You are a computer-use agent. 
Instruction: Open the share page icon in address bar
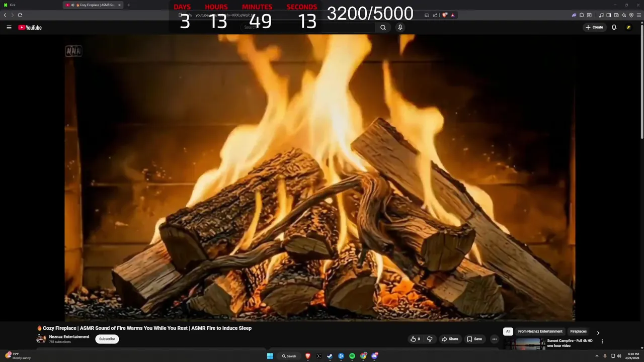click(435, 15)
